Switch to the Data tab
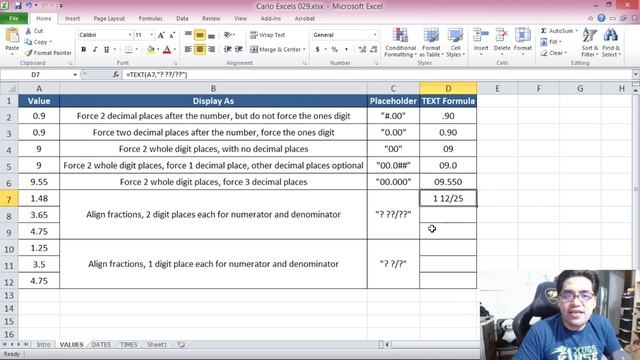This screenshot has height=360, width=640. tap(182, 18)
